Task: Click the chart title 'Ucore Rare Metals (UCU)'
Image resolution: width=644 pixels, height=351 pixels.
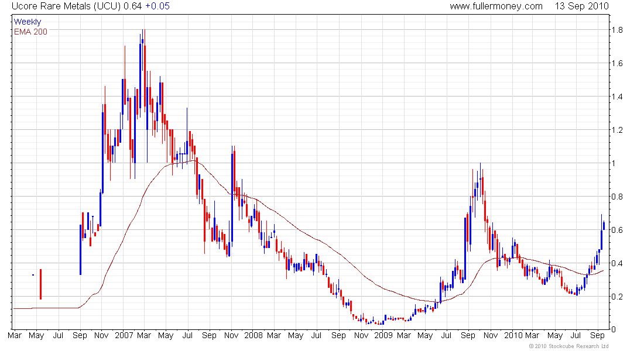Action: 66,6
